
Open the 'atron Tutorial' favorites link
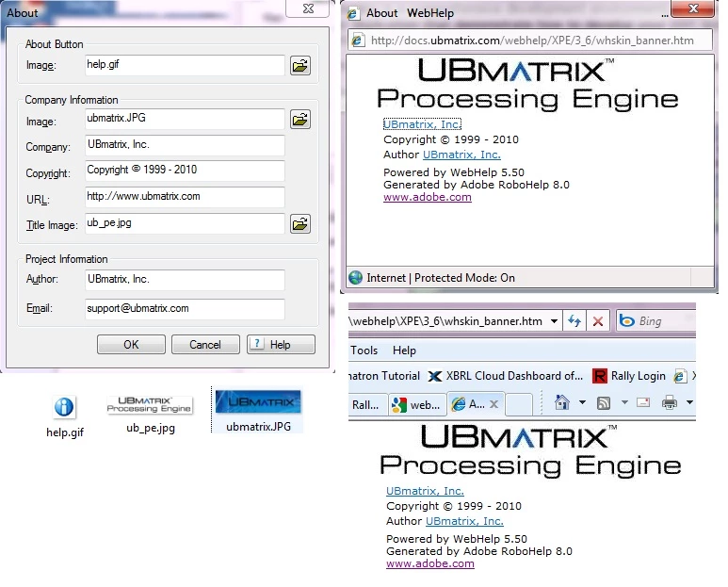[x=384, y=376]
